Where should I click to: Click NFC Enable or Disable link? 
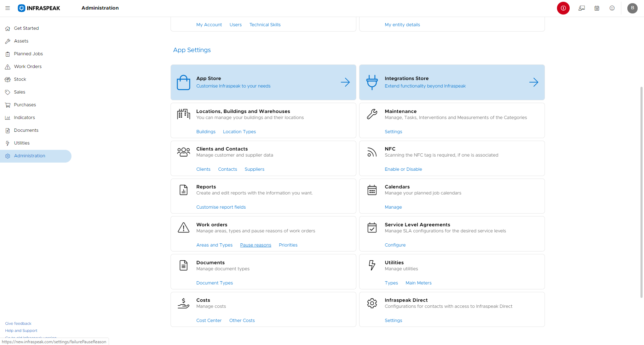pos(403,169)
